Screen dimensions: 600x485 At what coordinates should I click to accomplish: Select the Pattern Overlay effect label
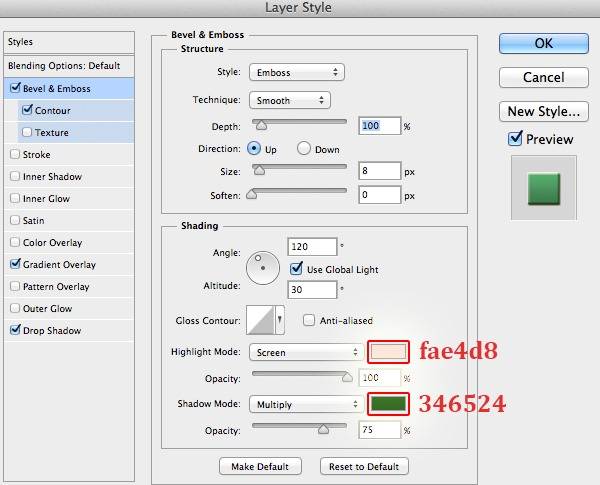pos(56,287)
